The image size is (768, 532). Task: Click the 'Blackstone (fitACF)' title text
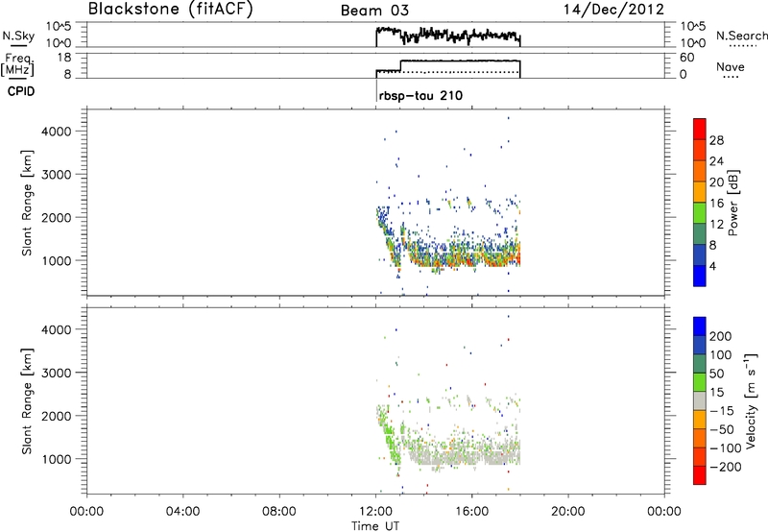171,10
